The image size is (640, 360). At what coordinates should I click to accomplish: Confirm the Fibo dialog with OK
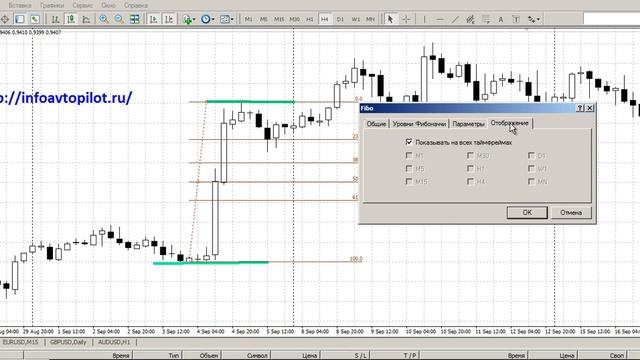point(527,212)
